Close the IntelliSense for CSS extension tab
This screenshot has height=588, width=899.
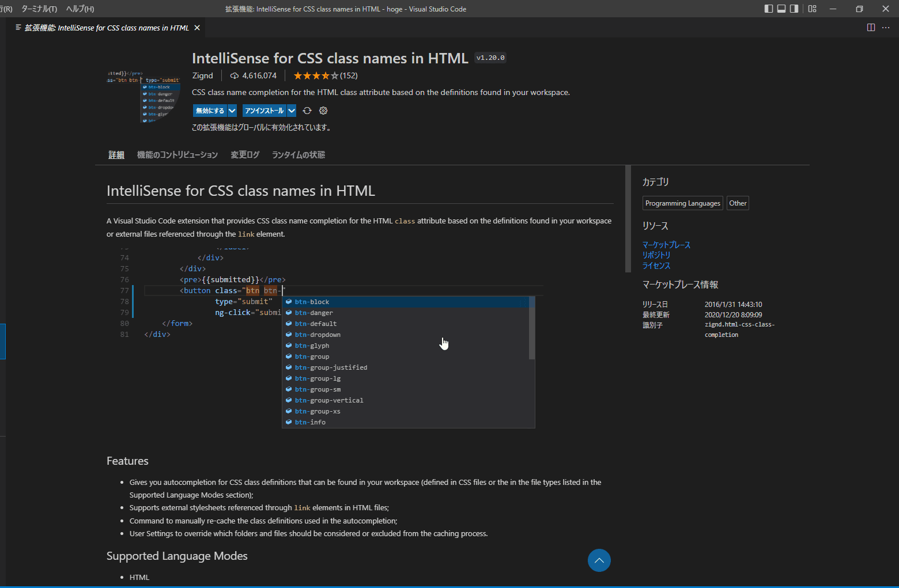(x=197, y=28)
